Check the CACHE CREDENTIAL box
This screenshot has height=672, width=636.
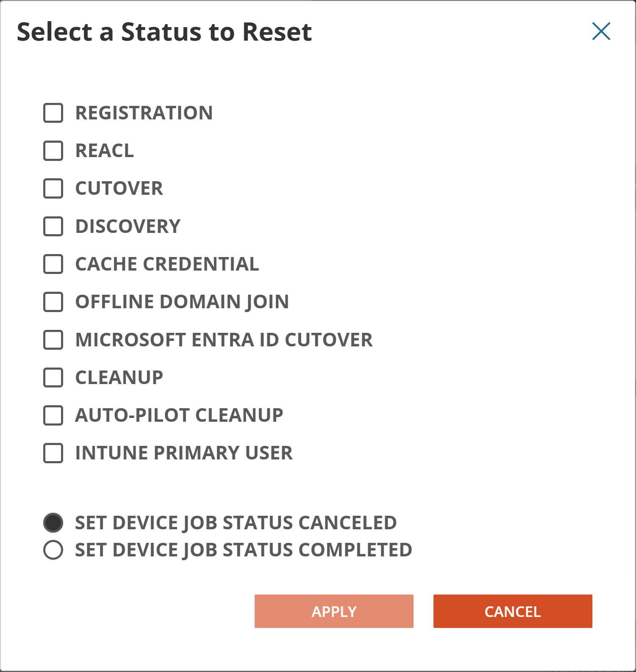click(x=53, y=264)
